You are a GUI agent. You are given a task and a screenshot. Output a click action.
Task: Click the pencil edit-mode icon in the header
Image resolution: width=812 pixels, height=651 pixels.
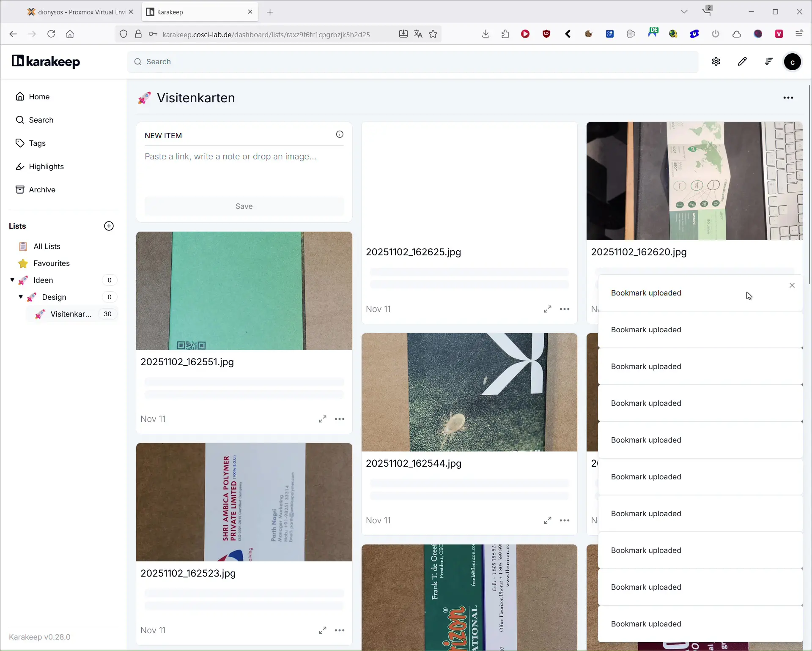coord(742,62)
